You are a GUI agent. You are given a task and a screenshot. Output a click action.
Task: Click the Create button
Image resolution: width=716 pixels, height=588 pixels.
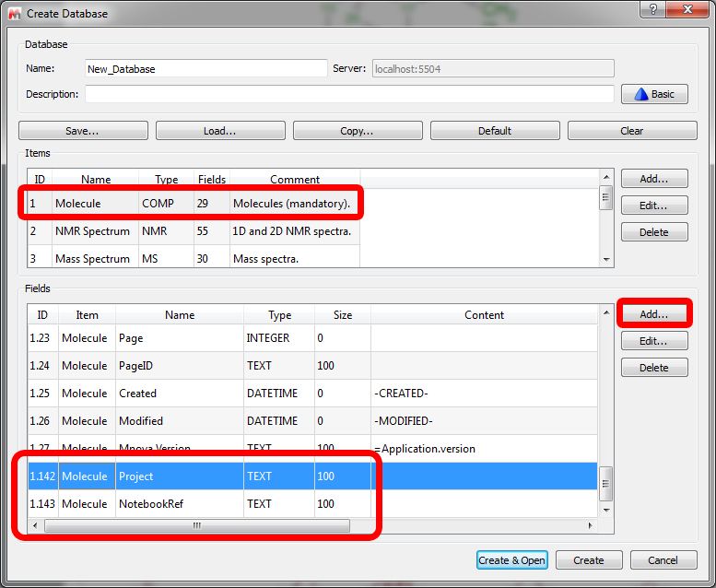click(x=589, y=560)
